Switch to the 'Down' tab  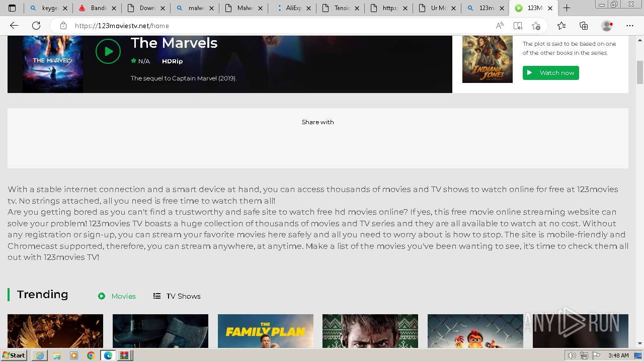coord(146,8)
